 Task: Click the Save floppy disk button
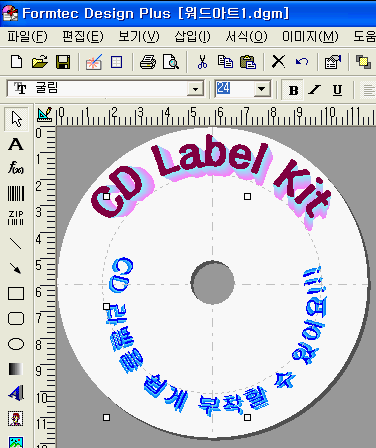(x=63, y=62)
